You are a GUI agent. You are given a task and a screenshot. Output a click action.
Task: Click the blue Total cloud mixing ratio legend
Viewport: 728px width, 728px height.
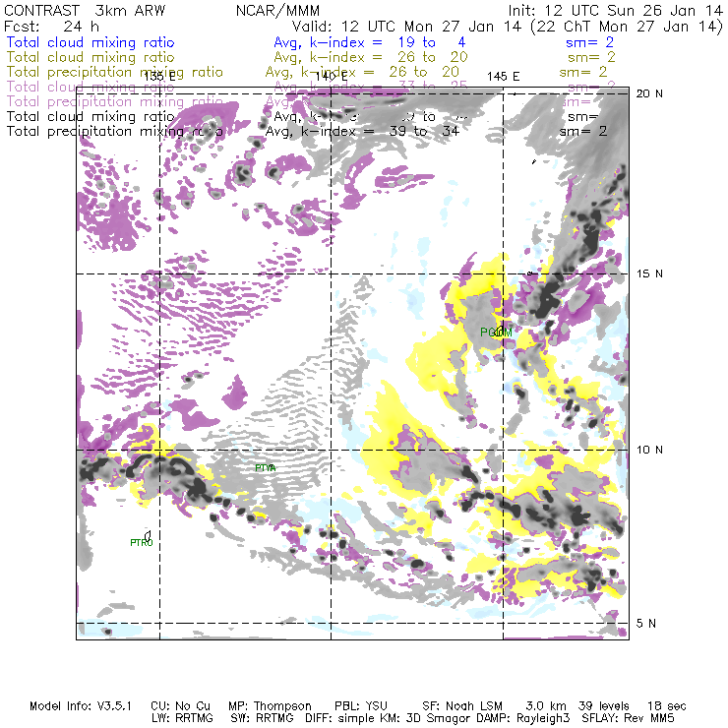pos(91,42)
